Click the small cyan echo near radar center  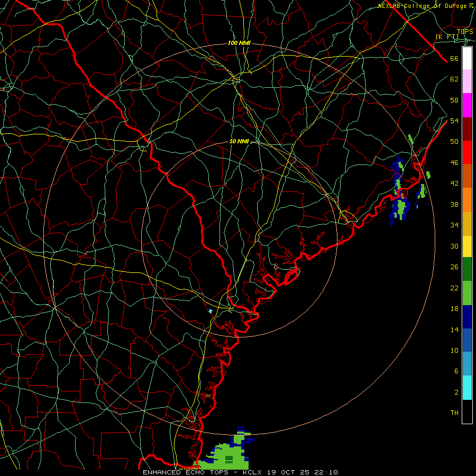click(210, 311)
